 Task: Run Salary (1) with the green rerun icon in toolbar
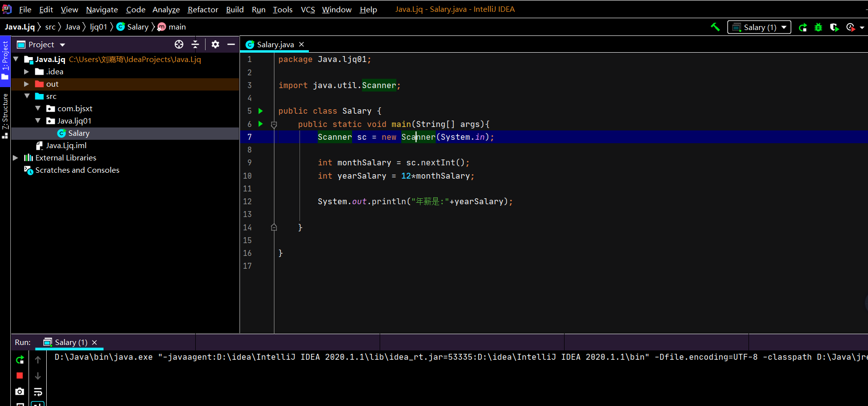pyautogui.click(x=803, y=28)
